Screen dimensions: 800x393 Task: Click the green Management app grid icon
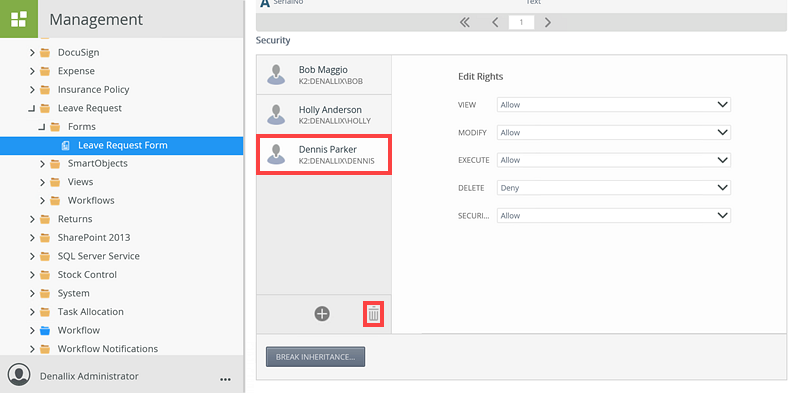pyautogui.click(x=19, y=19)
